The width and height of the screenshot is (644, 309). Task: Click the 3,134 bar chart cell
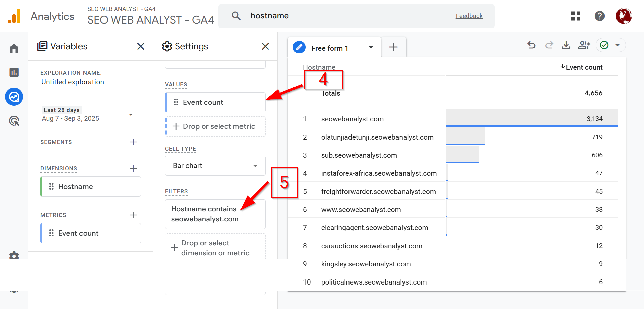click(532, 118)
